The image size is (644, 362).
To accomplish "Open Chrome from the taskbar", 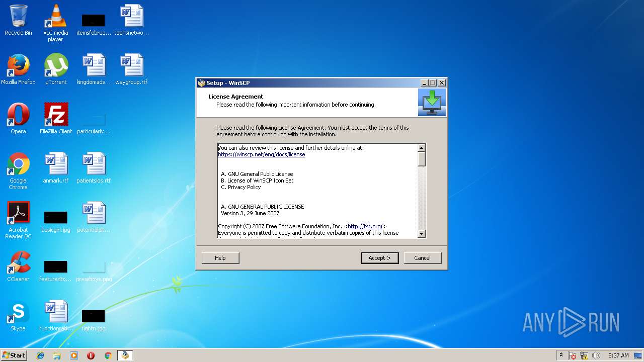I will pyautogui.click(x=108, y=355).
